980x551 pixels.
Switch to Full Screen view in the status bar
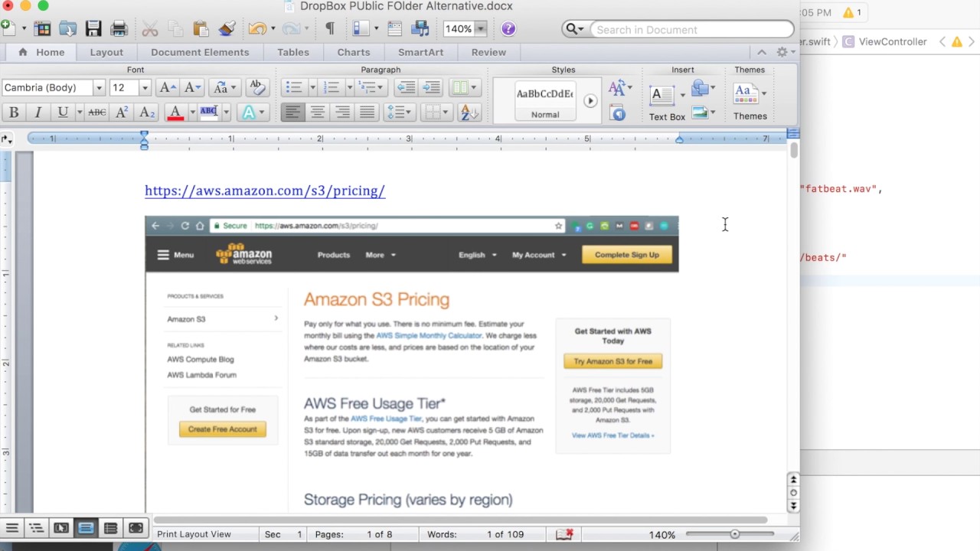tap(136, 528)
